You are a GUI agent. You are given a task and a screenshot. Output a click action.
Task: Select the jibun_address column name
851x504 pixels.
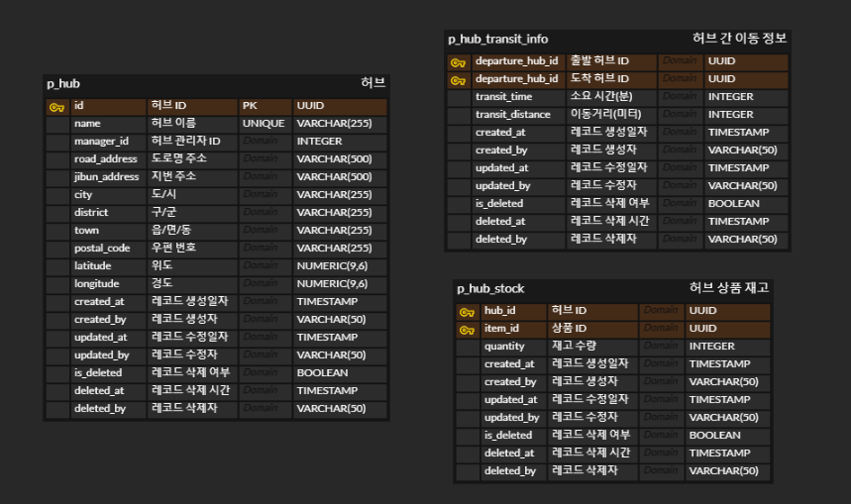tap(109, 177)
